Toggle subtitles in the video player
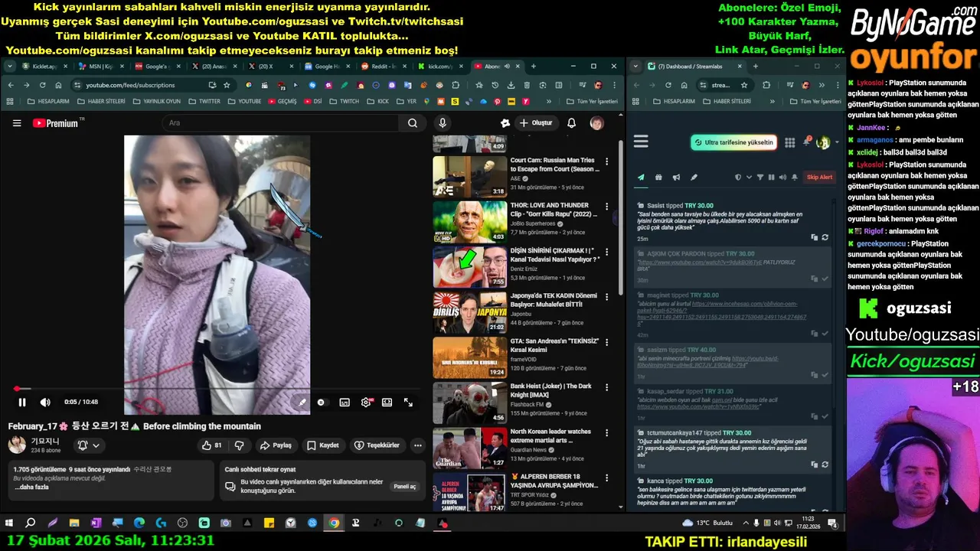 pos(345,403)
